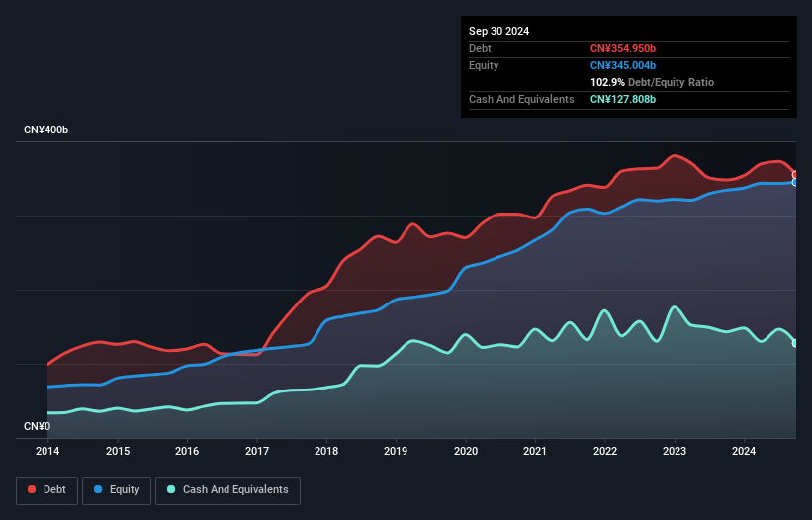Select the 2024 x-axis label
The width and height of the screenshot is (812, 520).
(x=744, y=451)
